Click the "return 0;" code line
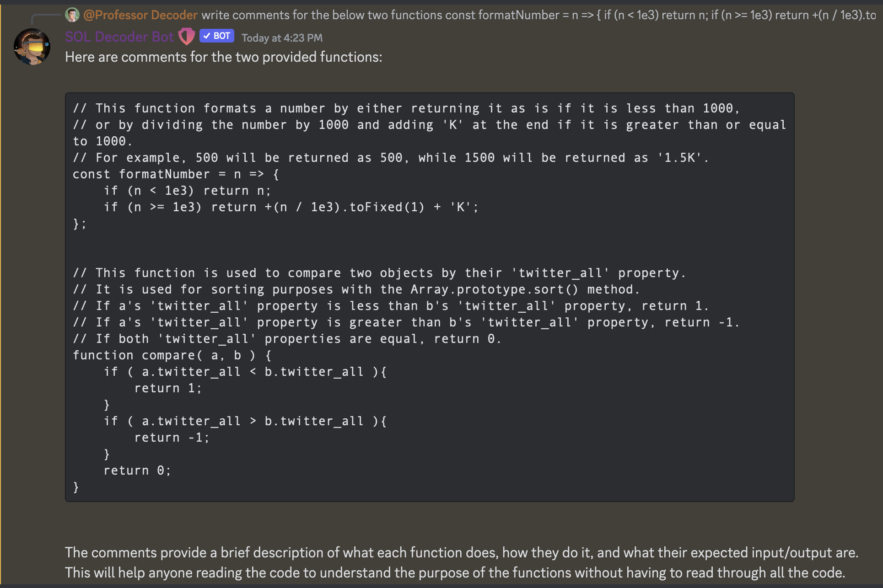Image resolution: width=883 pixels, height=588 pixels. click(x=137, y=470)
